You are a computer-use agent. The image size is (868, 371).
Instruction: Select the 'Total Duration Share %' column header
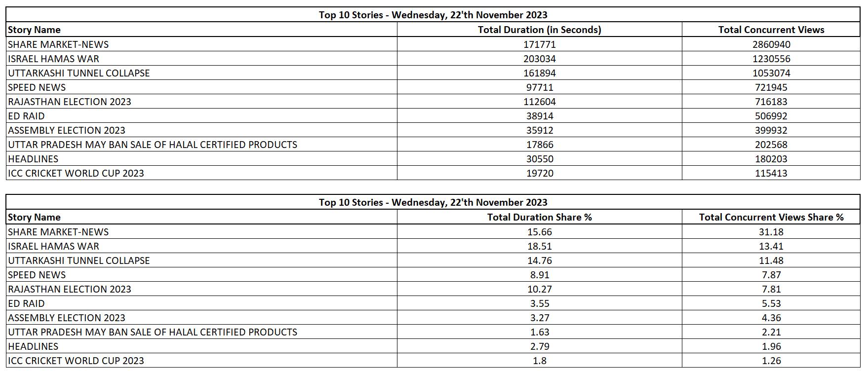(539, 217)
